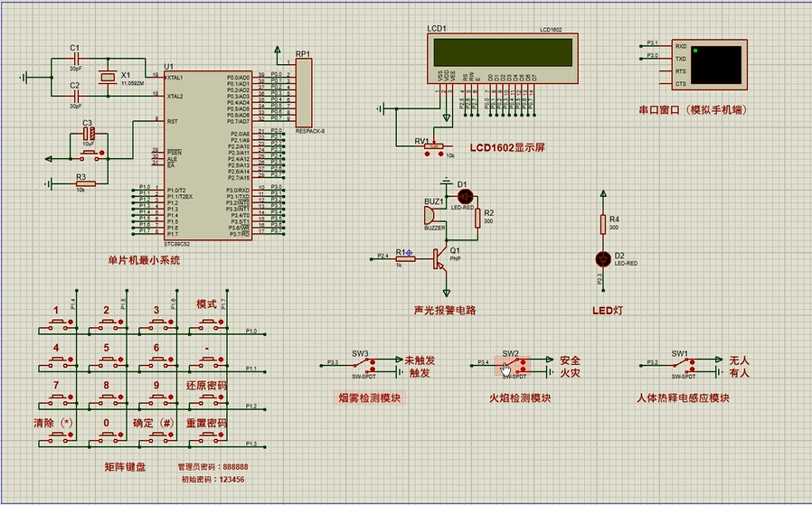
Task: Click the LCD1602 display screen
Action: (500, 52)
